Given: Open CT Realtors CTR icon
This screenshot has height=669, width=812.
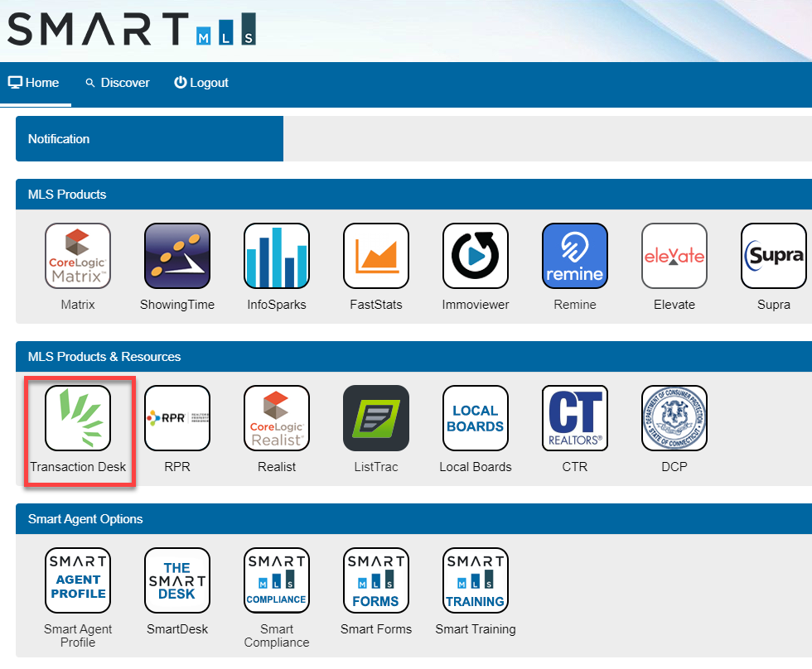Looking at the screenshot, I should 575,418.
